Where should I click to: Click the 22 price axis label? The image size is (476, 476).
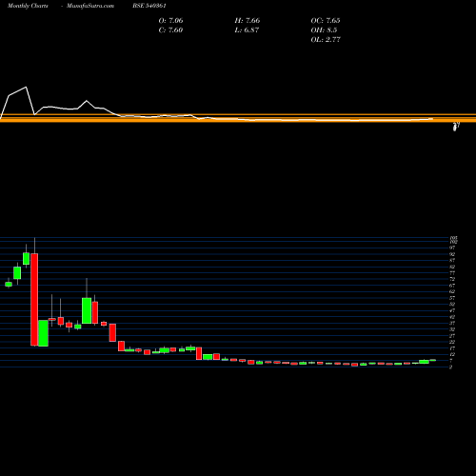click(452, 342)
